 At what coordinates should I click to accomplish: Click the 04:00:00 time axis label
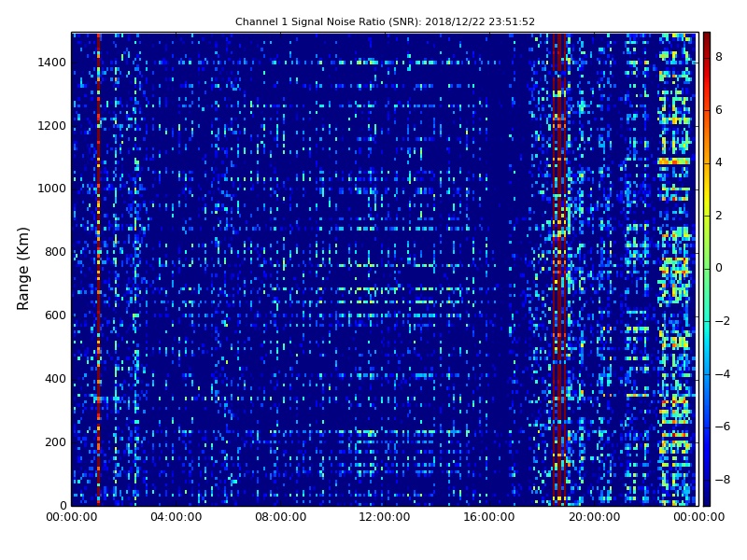[x=176, y=517]
